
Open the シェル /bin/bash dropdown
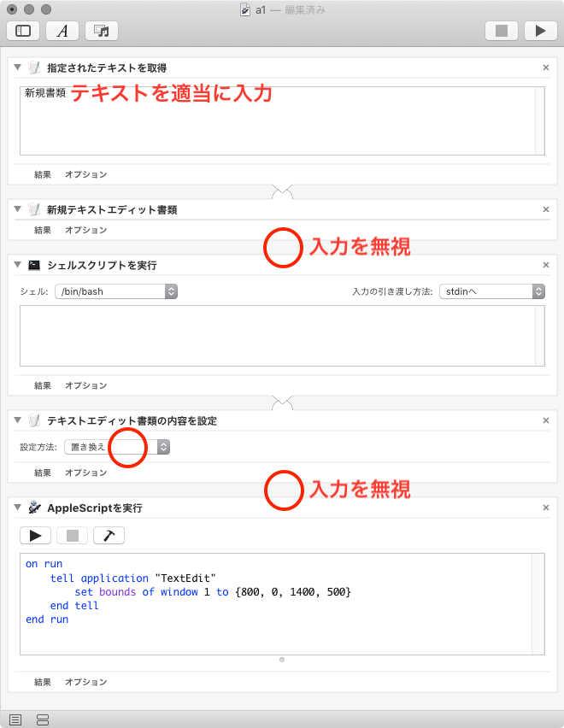pos(116,291)
